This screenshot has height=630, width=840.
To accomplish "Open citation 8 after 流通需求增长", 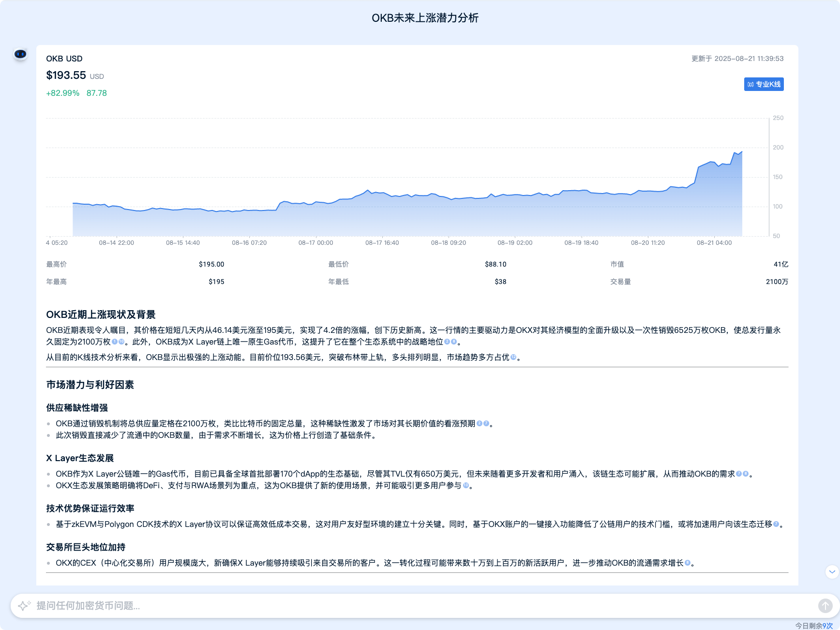I will 688,563.
